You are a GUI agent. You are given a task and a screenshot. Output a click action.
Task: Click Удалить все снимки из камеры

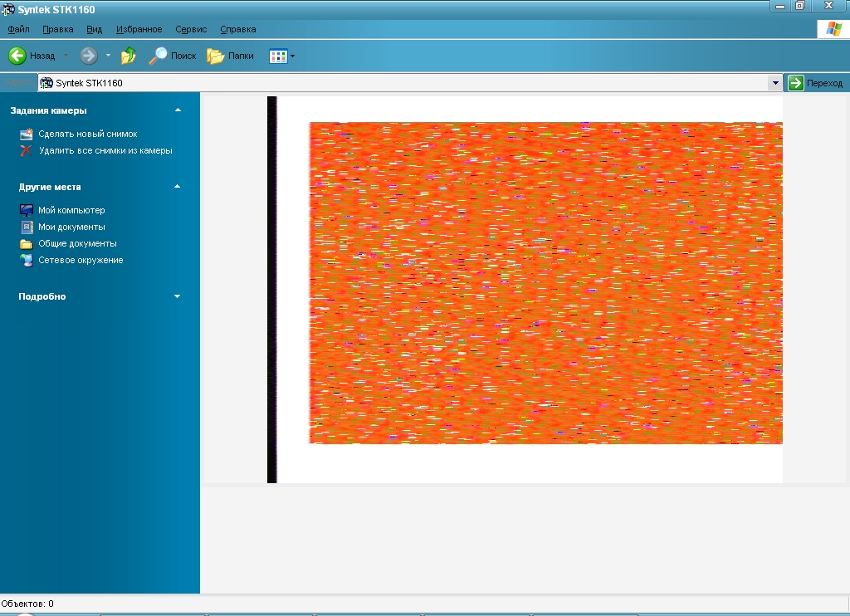105,150
